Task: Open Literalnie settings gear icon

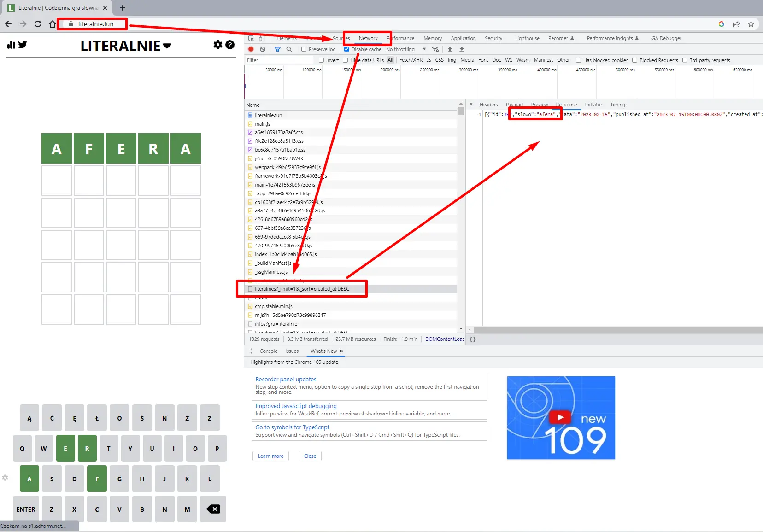Action: click(x=218, y=45)
